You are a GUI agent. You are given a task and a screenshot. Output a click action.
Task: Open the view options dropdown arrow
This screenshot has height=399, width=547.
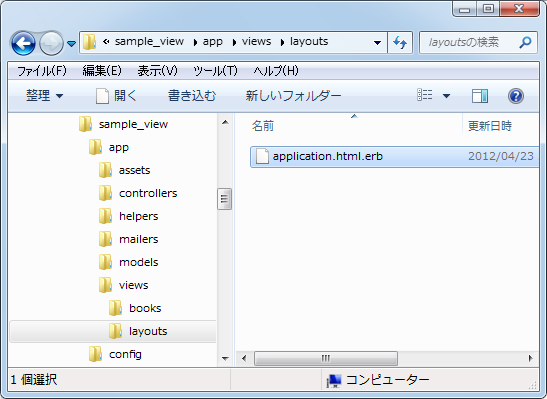pyautogui.click(x=446, y=96)
